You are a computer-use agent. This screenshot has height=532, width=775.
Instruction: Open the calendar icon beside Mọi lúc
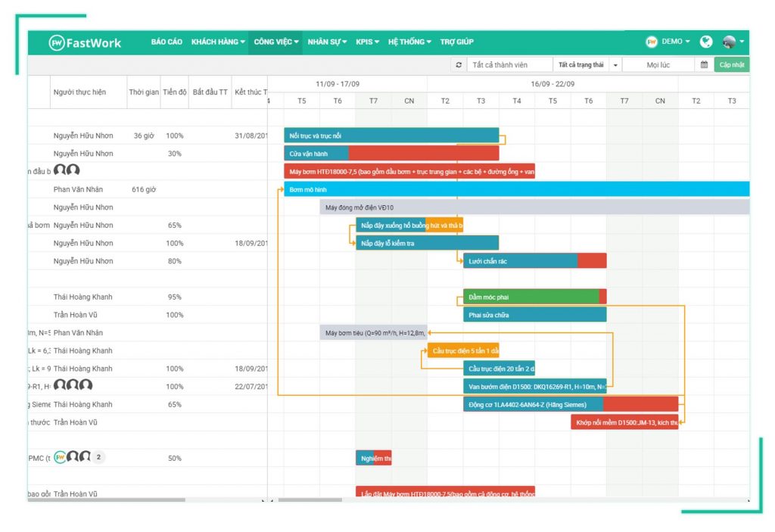(705, 64)
